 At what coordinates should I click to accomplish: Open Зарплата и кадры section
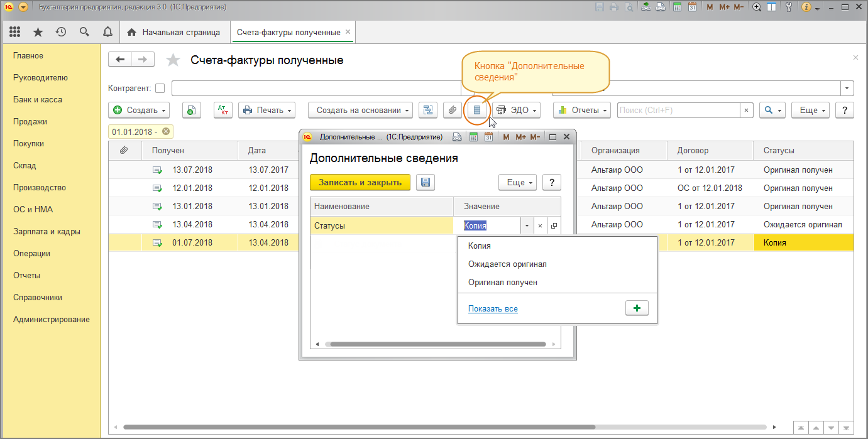coord(47,231)
